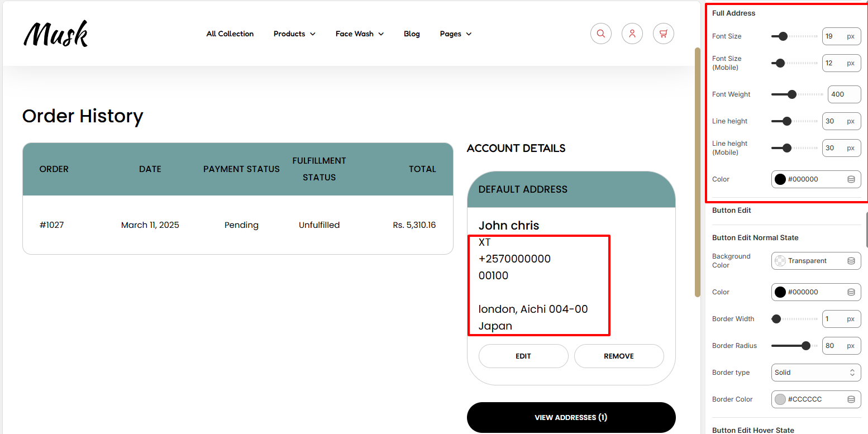868x434 pixels.
Task: Click VIEW ADDRESSES (1) button
Action: 571,417
